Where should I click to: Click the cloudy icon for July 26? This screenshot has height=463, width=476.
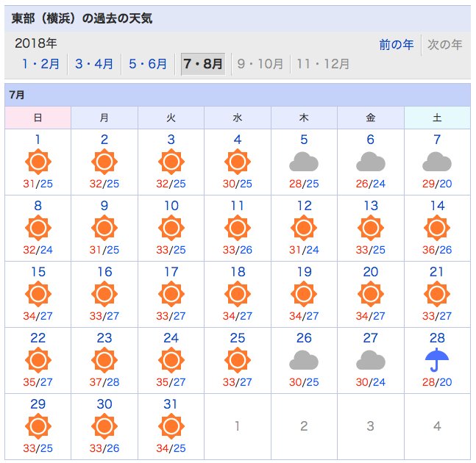(x=304, y=360)
